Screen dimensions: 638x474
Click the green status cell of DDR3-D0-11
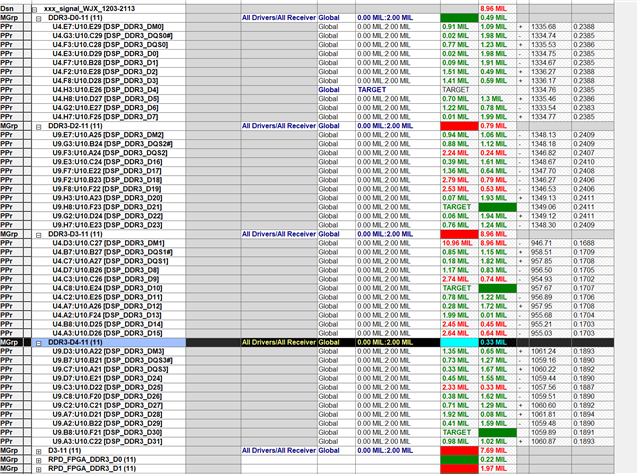pos(459,17)
